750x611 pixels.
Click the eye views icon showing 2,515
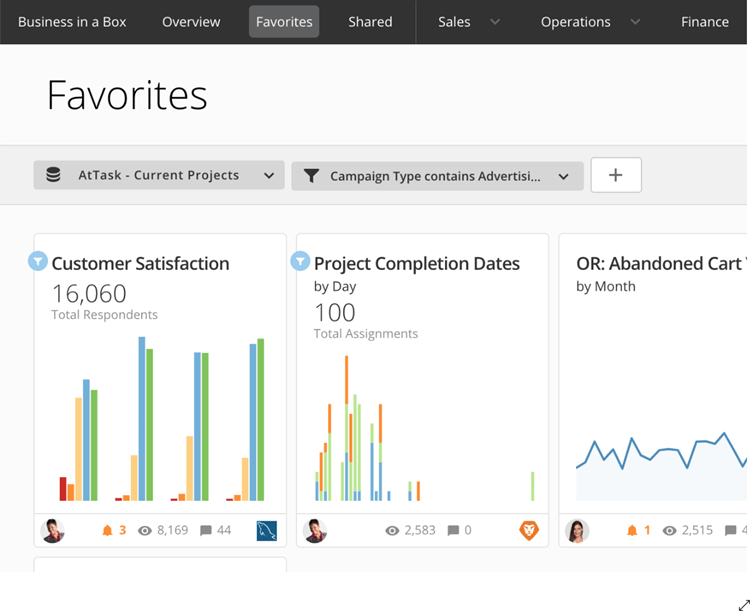(670, 531)
